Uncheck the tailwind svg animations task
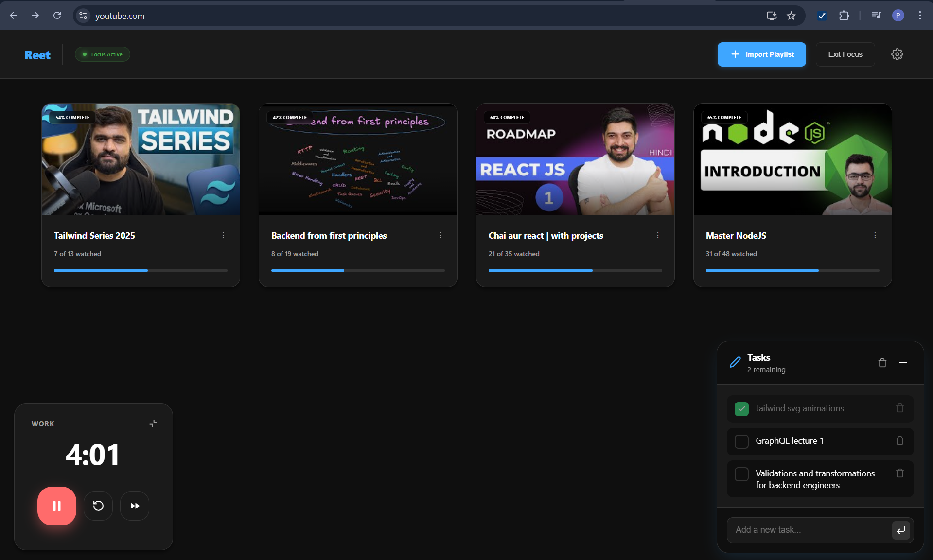The height and width of the screenshot is (560, 933). click(x=741, y=409)
